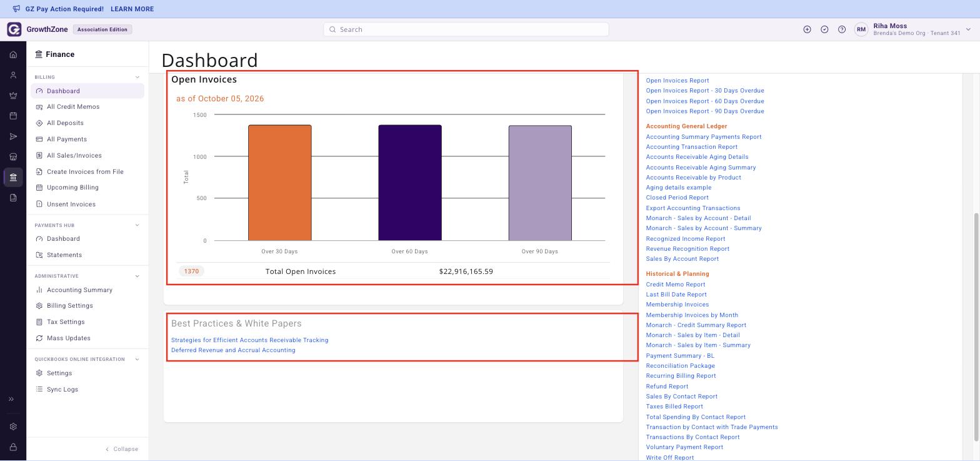Collapse the Administrative section chevron

point(137,276)
